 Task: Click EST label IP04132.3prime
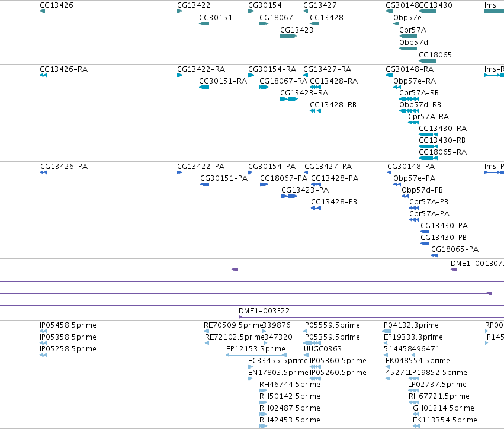(410, 325)
